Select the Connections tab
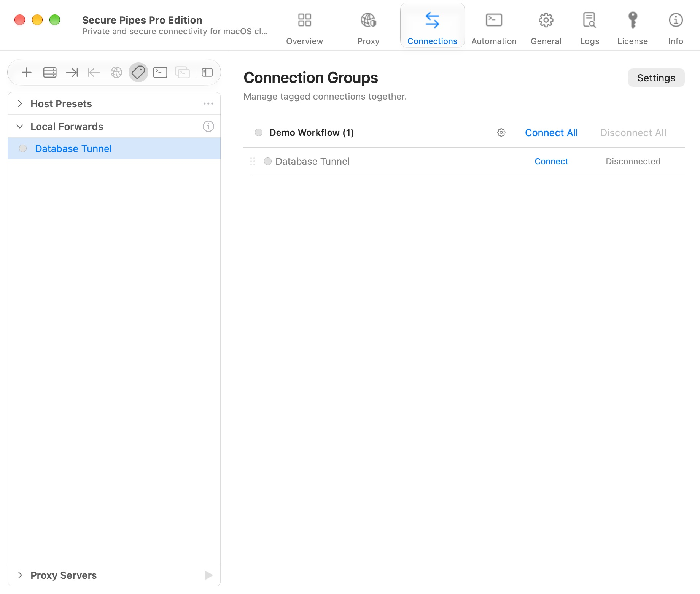The width and height of the screenshot is (700, 594). point(432,25)
